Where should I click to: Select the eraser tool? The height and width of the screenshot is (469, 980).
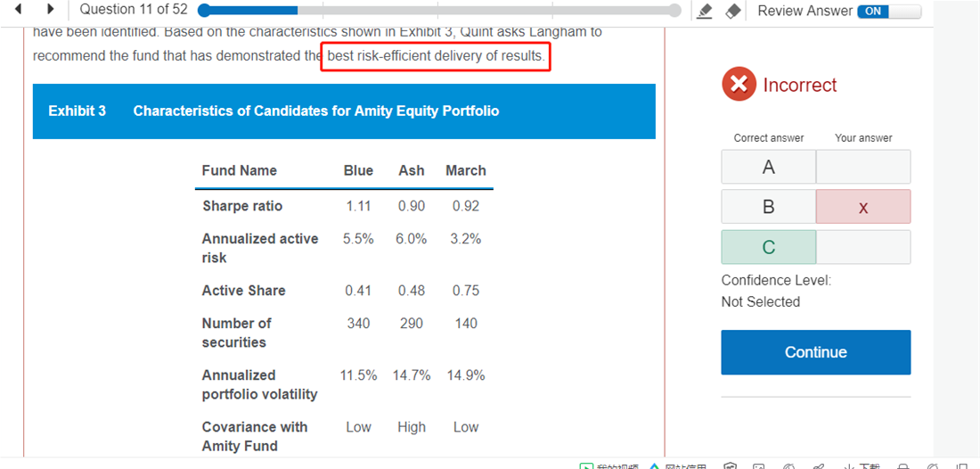(732, 11)
